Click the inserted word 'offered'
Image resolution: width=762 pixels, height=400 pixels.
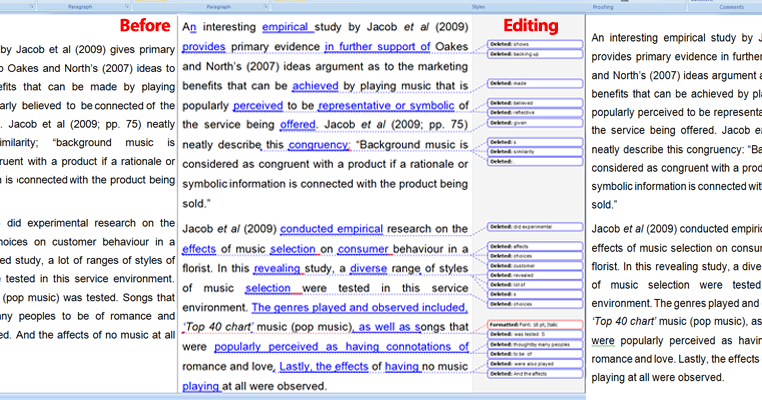(297, 125)
